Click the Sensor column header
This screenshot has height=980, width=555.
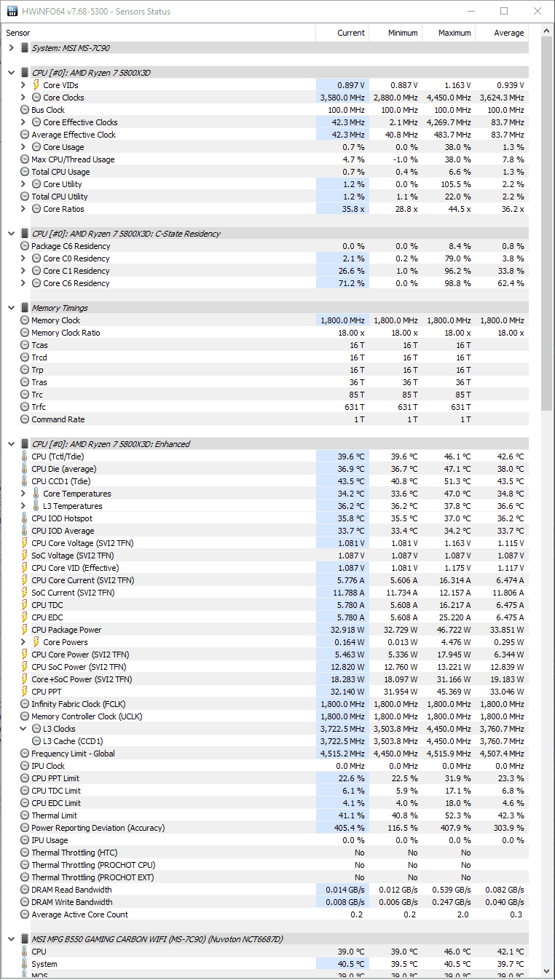click(x=159, y=33)
